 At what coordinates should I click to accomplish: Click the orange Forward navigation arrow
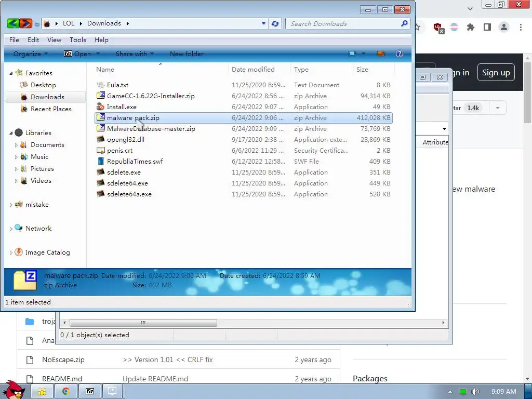click(26, 23)
